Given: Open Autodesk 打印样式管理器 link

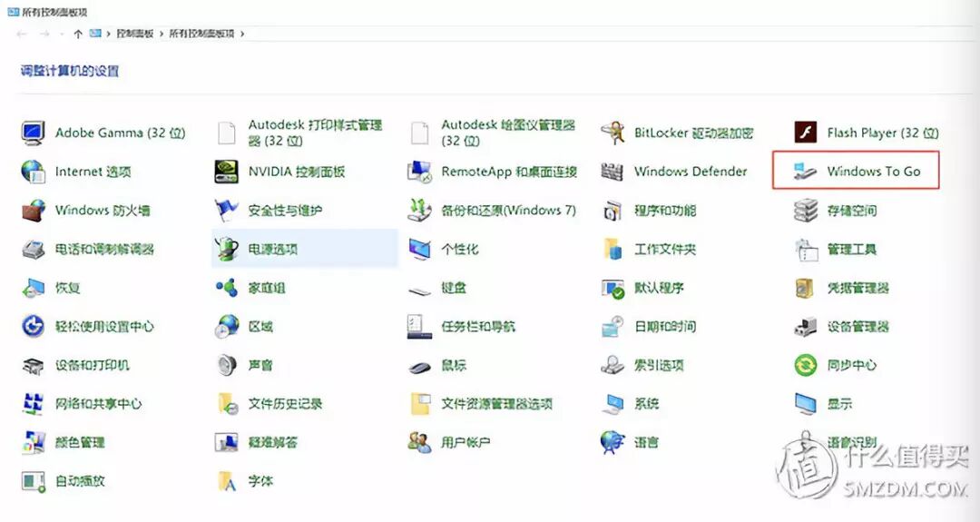Looking at the screenshot, I should 315,133.
